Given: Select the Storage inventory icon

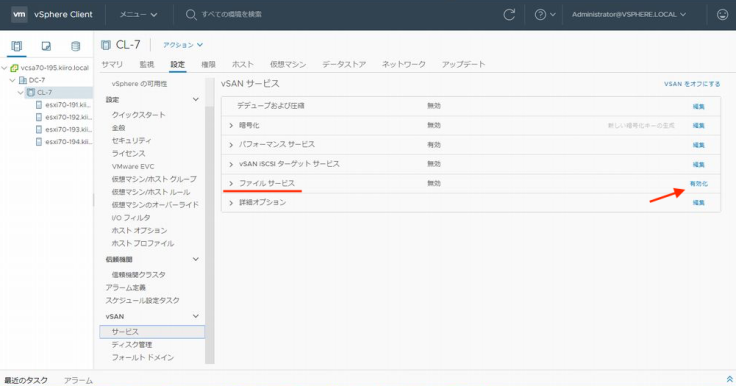Looking at the screenshot, I should point(75,46).
